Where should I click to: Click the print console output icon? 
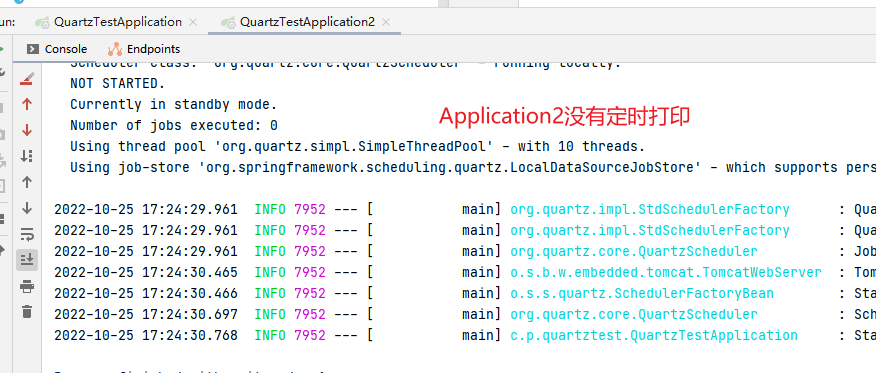(27, 286)
